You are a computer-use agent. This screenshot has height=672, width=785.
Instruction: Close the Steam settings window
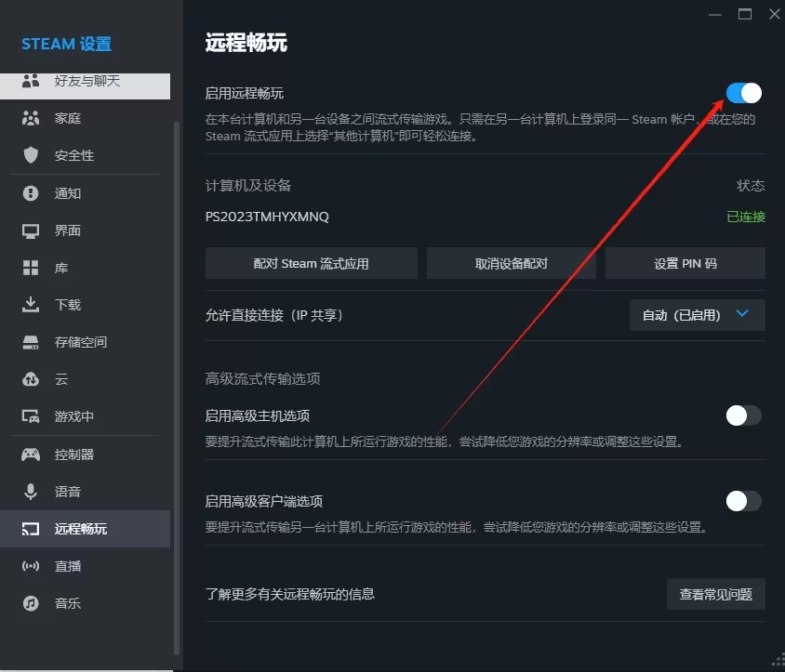tap(774, 14)
